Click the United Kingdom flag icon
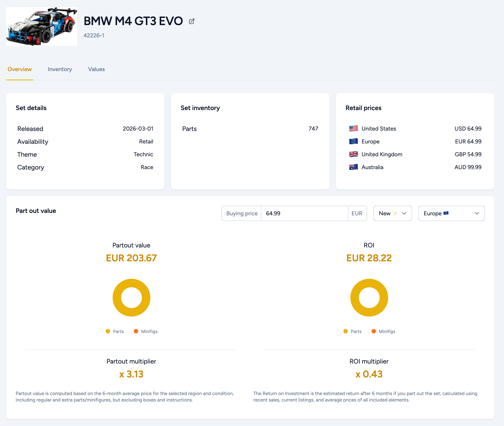The width and height of the screenshot is (504, 426). click(x=353, y=154)
